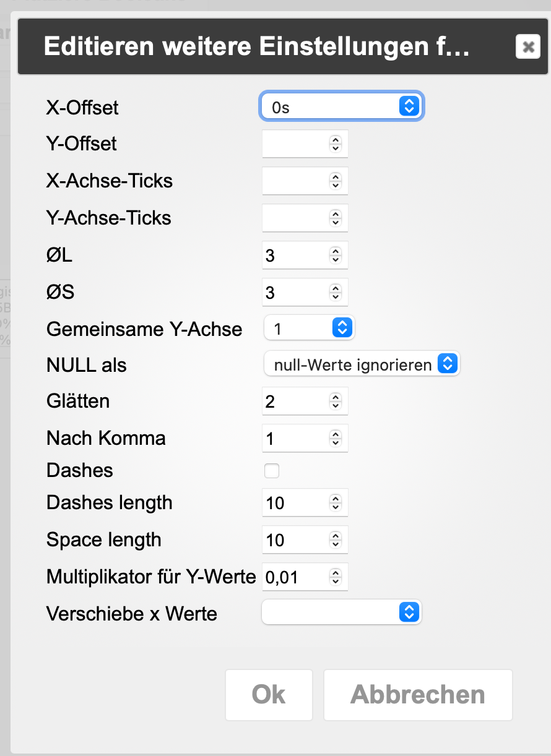This screenshot has width=551, height=756.
Task: Click the ØL value stepper arrows
Action: coord(336,256)
